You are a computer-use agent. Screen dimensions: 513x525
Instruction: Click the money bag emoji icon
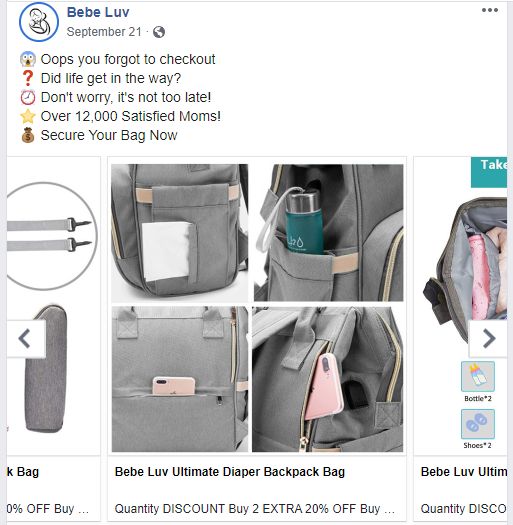pos(28,135)
